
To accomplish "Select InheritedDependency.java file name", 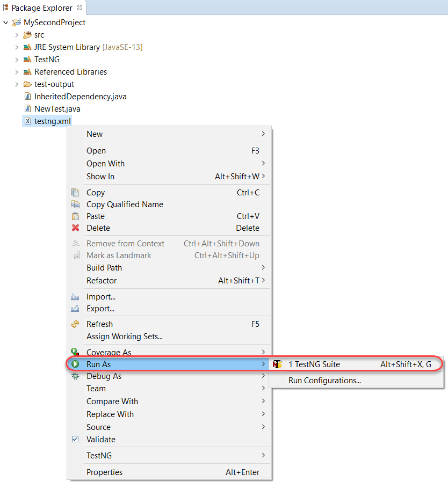I will point(81,97).
